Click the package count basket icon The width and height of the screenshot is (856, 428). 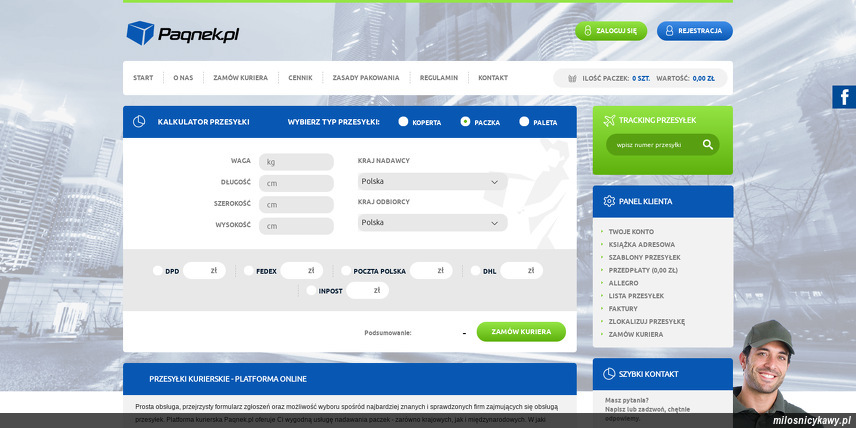pos(572,78)
